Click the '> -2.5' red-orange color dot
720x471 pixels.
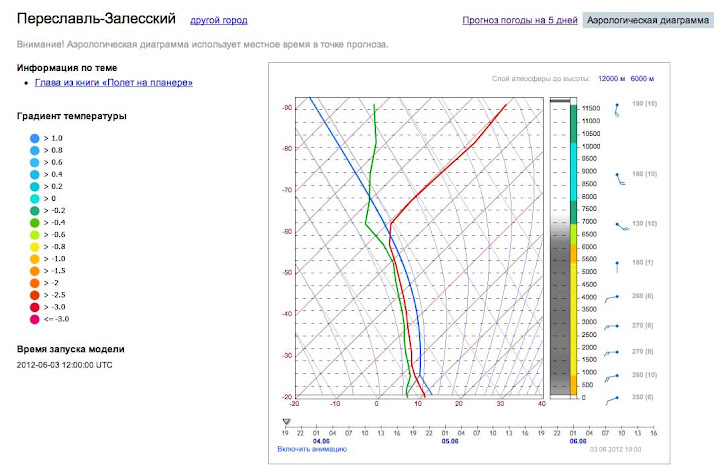[34, 295]
